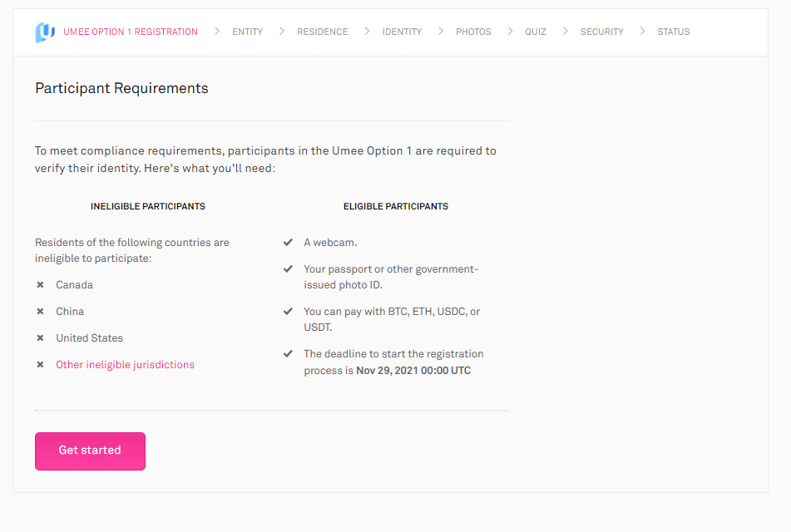
Task: Click 'Your passport or other government-issued' text
Action: 391,277
